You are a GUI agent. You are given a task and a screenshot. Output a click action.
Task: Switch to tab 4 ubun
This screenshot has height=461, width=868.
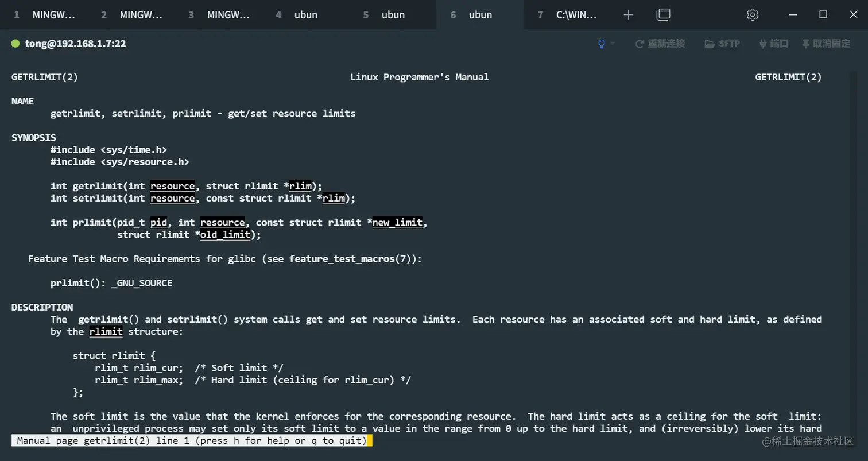coord(305,14)
